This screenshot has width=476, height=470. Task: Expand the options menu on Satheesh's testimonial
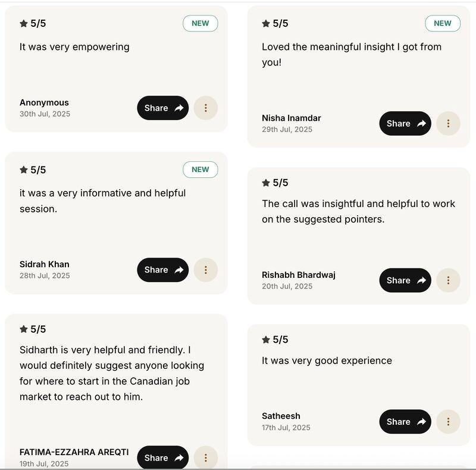(448, 421)
